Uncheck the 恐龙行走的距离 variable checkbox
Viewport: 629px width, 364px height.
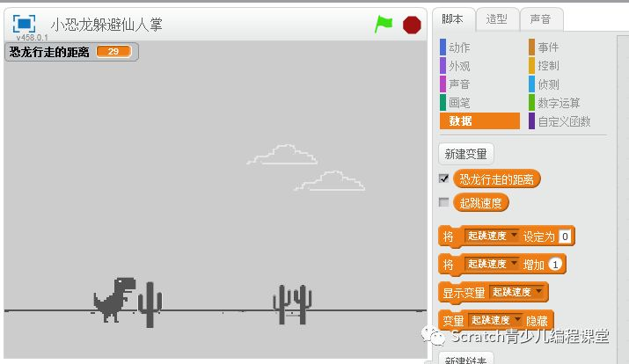click(x=443, y=178)
